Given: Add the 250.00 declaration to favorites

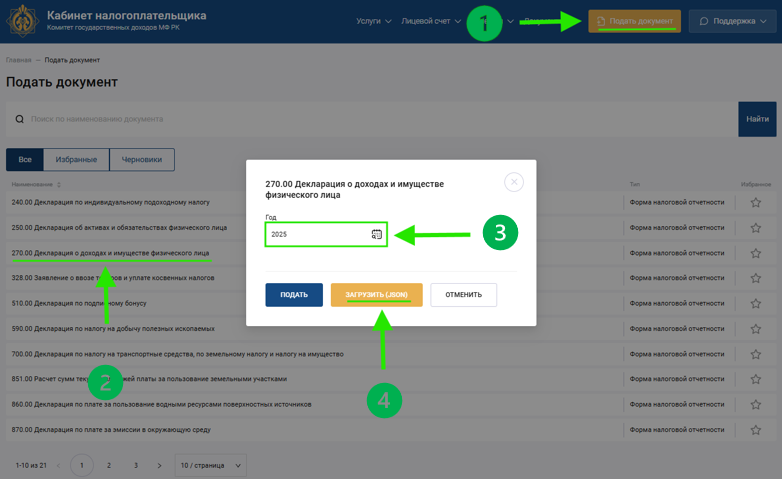Looking at the screenshot, I should click(755, 228).
